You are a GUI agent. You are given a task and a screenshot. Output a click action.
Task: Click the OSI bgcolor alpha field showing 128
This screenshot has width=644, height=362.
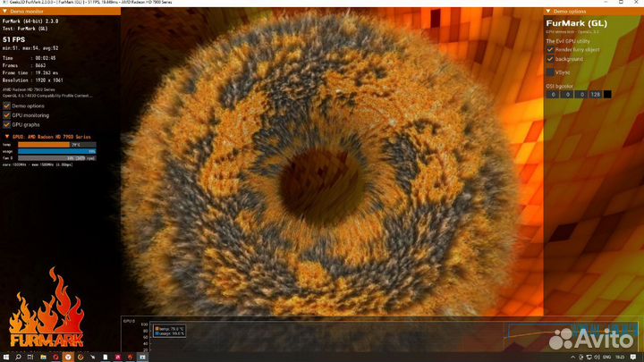[x=595, y=94]
